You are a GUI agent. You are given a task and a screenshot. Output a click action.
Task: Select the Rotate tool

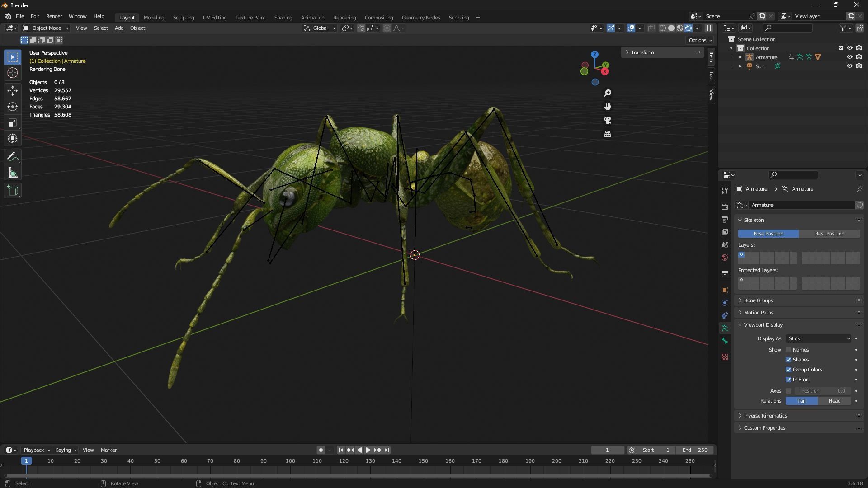pyautogui.click(x=13, y=107)
